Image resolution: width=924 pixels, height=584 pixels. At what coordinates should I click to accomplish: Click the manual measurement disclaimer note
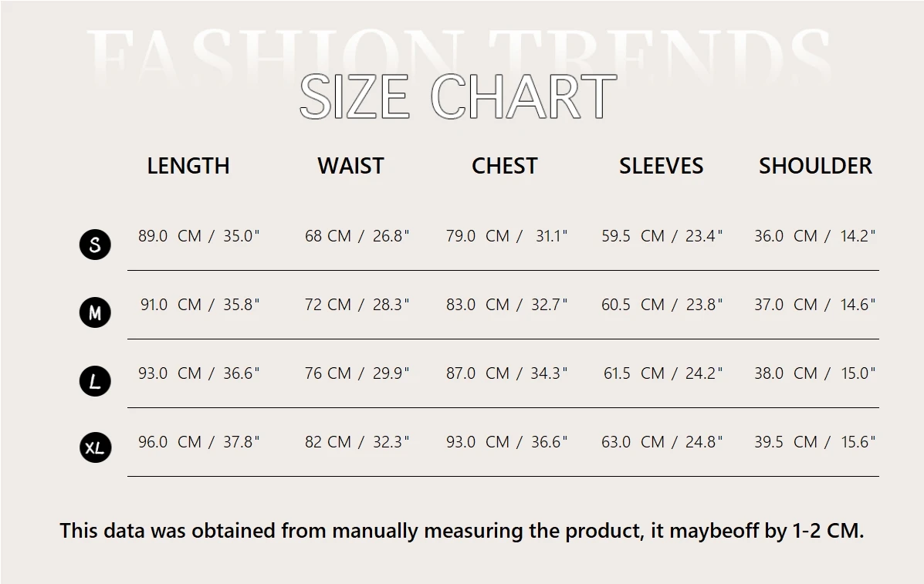[462, 531]
